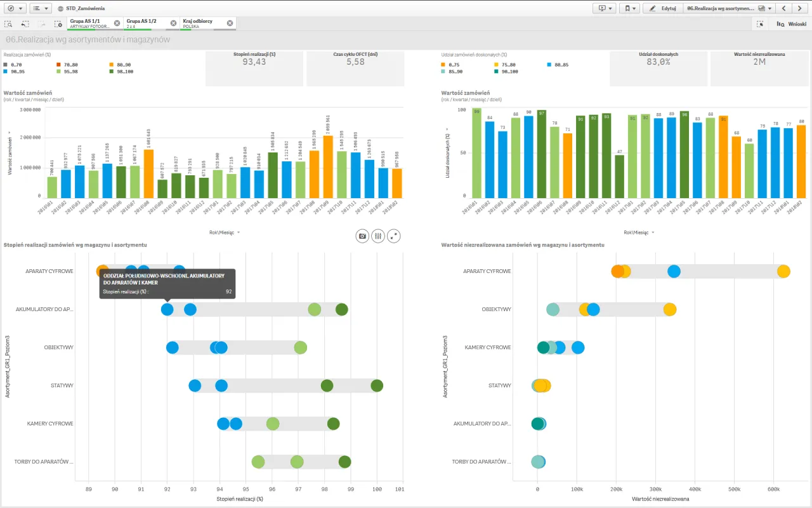Open Wnioski insights panel
This screenshot has height=508, width=812.
click(791, 23)
